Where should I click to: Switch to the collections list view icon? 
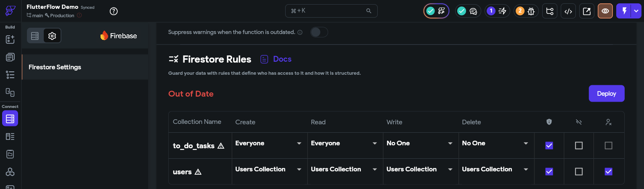(35, 36)
